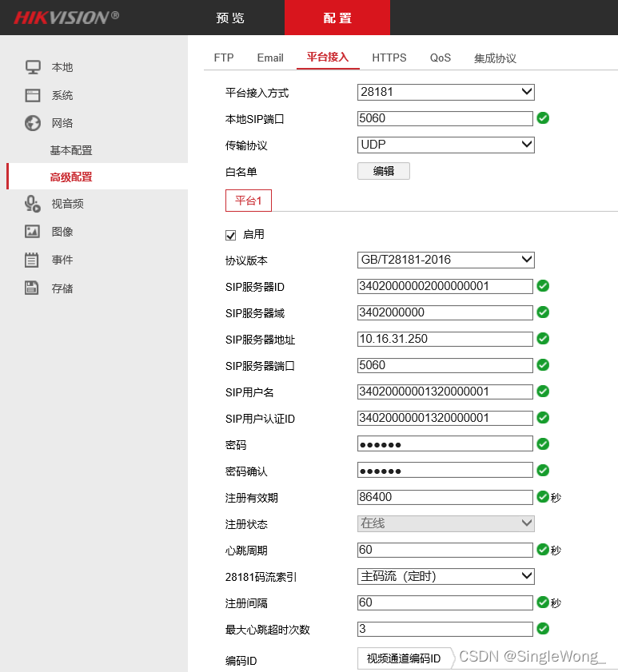The height and width of the screenshot is (672, 618).
Task: Click green check beside SIP服务器ID
Action: [x=543, y=286]
